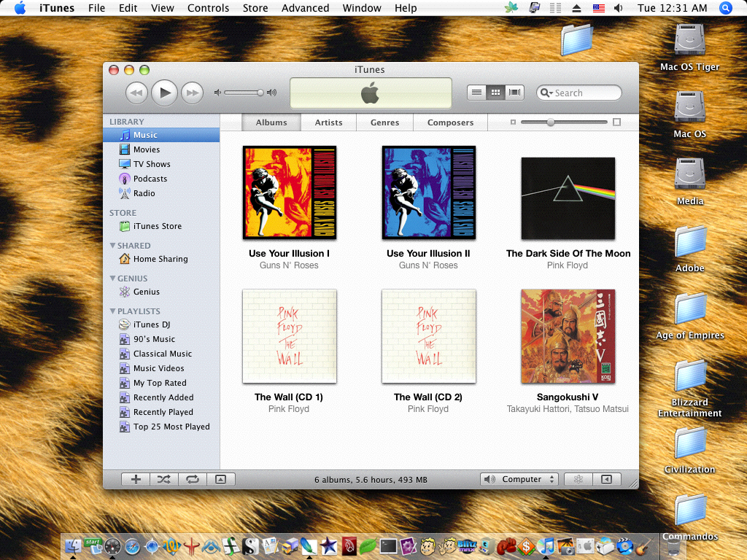The height and width of the screenshot is (560, 747).
Task: Open the Genius sidebar atom icon
Action: click(x=578, y=479)
